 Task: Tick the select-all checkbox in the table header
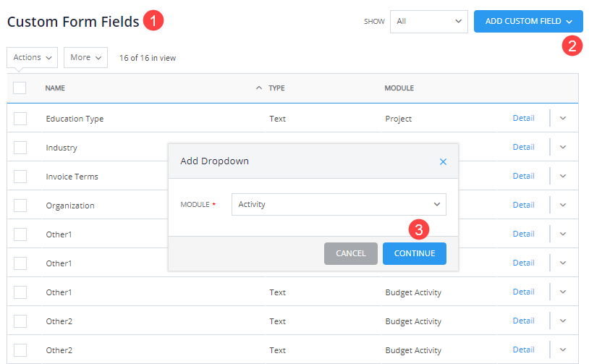click(20, 88)
